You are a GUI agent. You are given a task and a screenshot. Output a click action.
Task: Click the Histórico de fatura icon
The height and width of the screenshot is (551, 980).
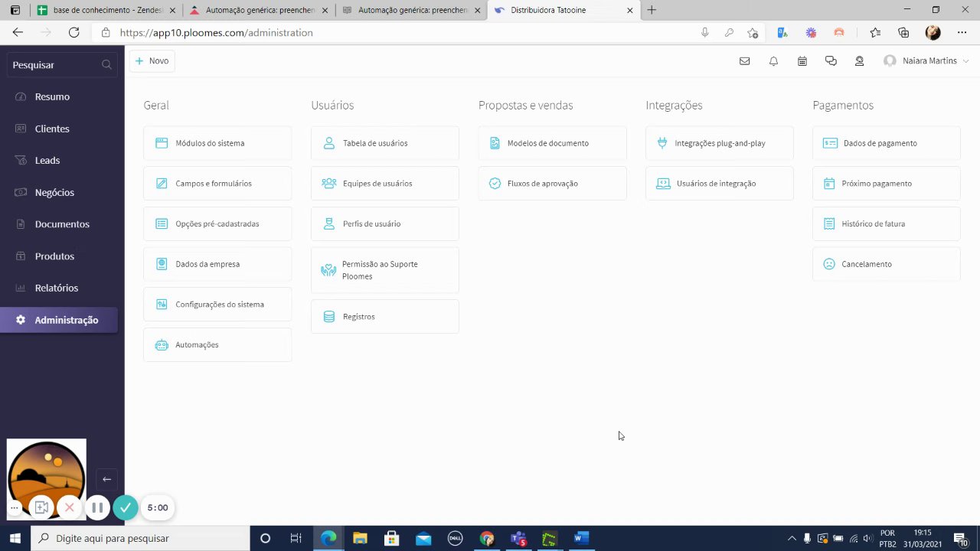click(829, 224)
